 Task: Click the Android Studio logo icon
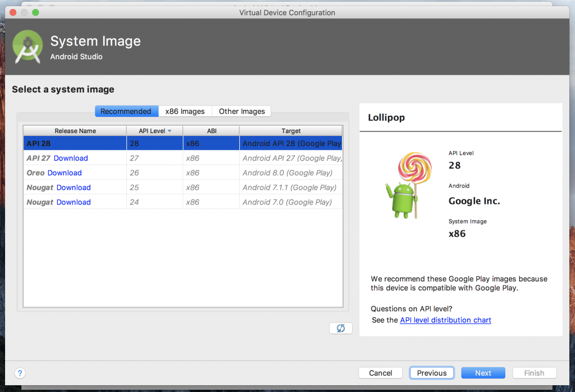[28, 47]
